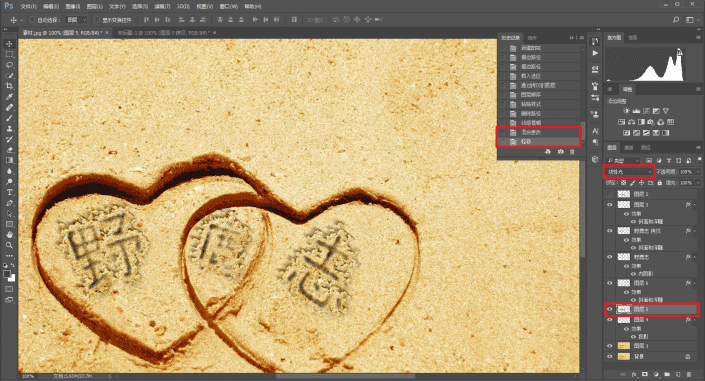The image size is (705, 381).
Task: Select the Crop tool
Action: (x=9, y=86)
